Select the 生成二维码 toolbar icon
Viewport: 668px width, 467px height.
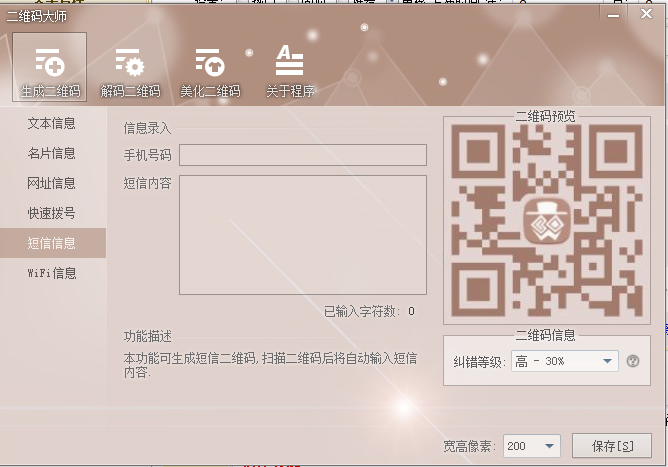coord(50,69)
